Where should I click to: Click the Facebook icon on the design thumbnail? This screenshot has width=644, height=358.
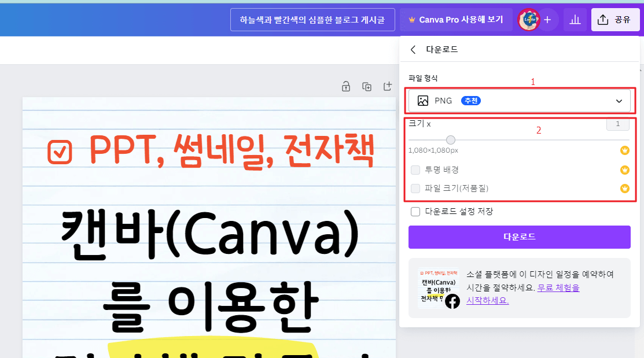(x=453, y=301)
